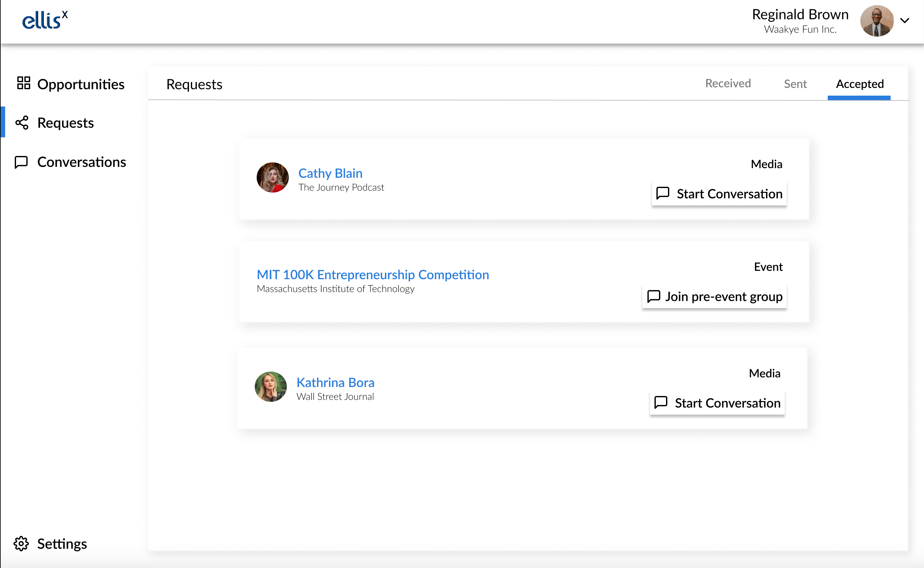The height and width of the screenshot is (568, 924).
Task: Click the Requests share icon in sidebar
Action: coord(22,123)
